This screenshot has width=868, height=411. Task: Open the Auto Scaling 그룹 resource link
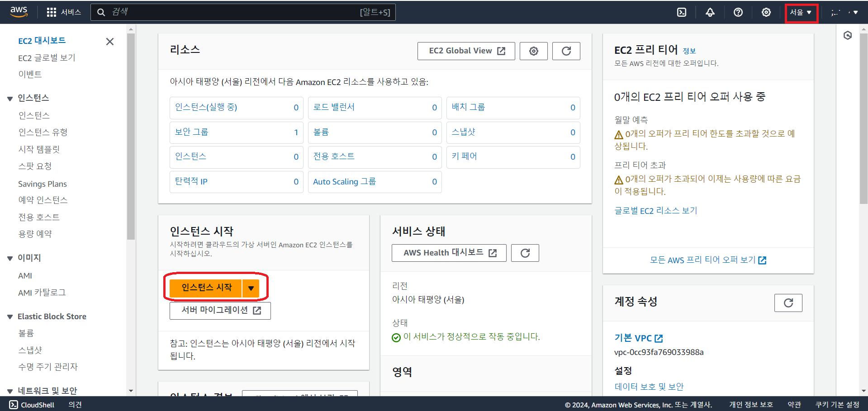point(344,181)
